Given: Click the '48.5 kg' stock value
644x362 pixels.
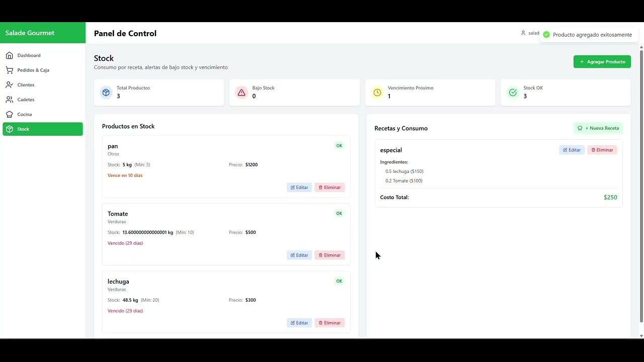Looking at the screenshot, I should pos(130,300).
